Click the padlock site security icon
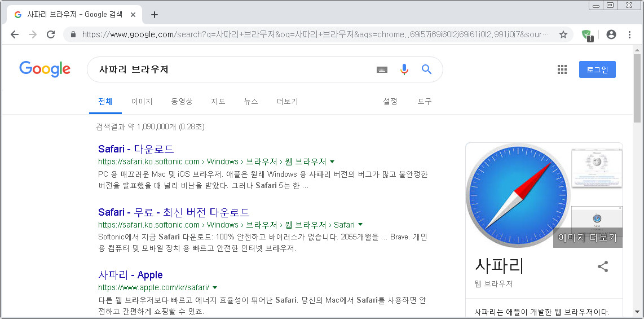644x319 pixels. pyautogui.click(x=73, y=34)
